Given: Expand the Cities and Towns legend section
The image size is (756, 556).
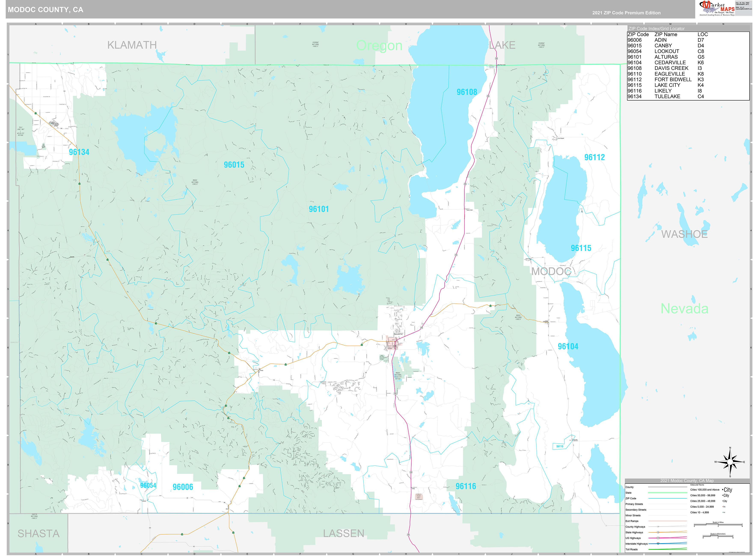Looking at the screenshot, I should pyautogui.click(x=697, y=485).
